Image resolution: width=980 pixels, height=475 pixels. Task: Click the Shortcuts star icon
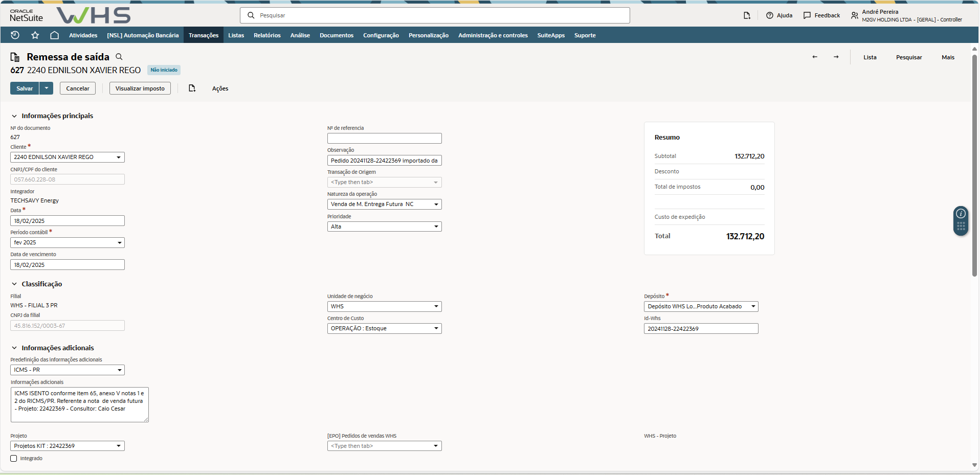tap(35, 35)
